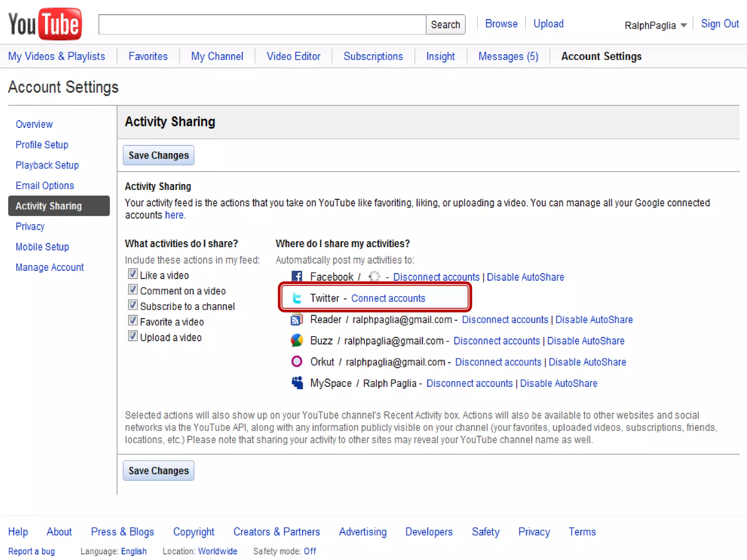Disable Upload a video sharing checkbox
747x560 pixels.
tap(133, 336)
